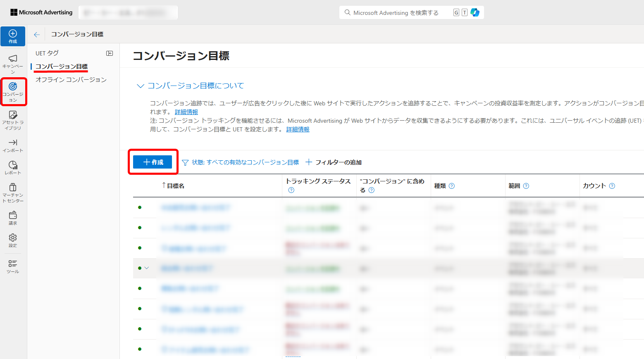Open the Copilot icon in the search bar
Screen dimensions: 644x359
tap(475, 12)
